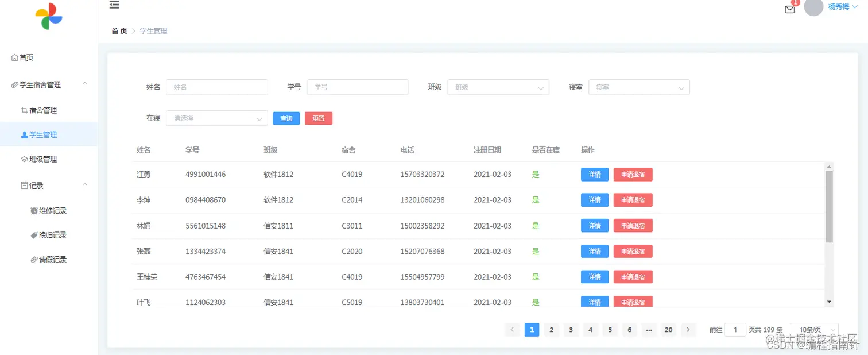Go to page 6
Screen dimensions: 868x355
630,330
